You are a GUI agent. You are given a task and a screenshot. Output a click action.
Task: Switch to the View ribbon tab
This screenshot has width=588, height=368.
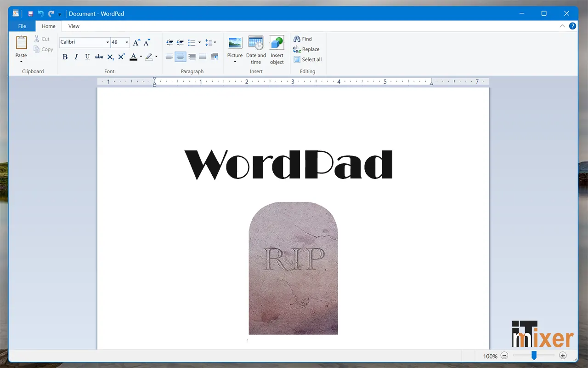[74, 26]
